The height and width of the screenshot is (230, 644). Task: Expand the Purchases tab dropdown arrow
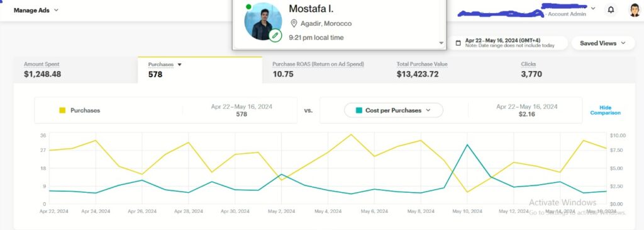[179, 65]
